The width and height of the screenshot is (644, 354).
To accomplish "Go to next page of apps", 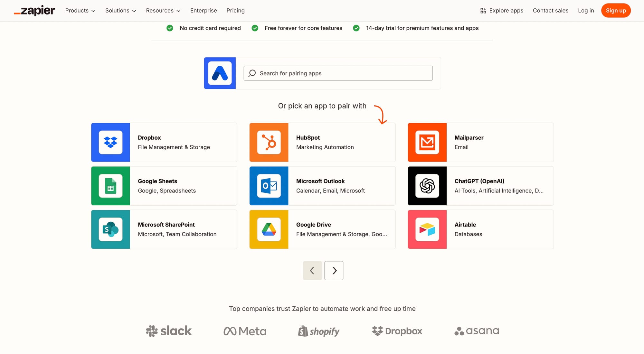I will click(x=334, y=270).
